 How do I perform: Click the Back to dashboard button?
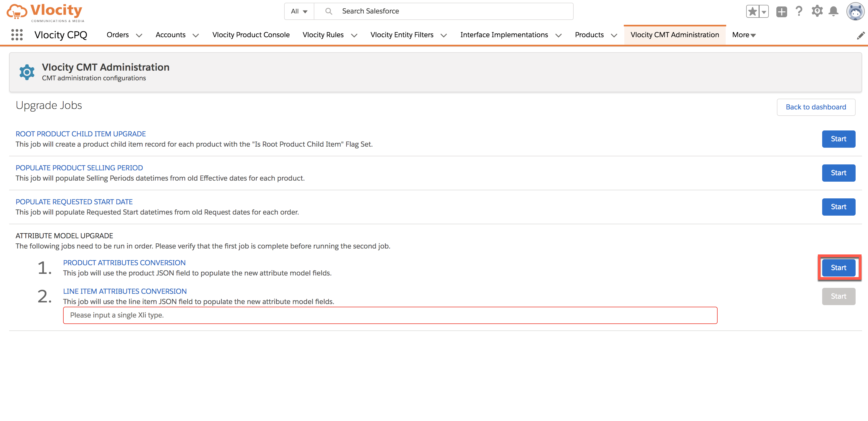816,107
